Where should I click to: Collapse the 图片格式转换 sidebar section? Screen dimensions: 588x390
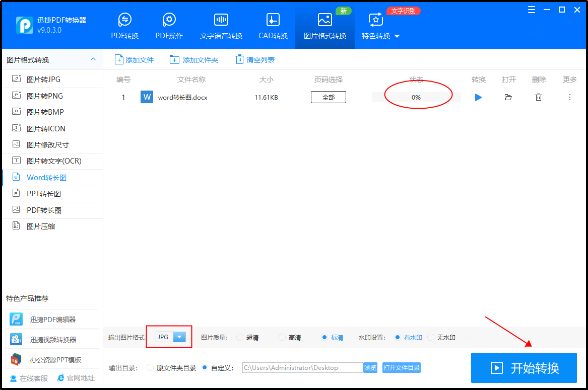pos(93,59)
